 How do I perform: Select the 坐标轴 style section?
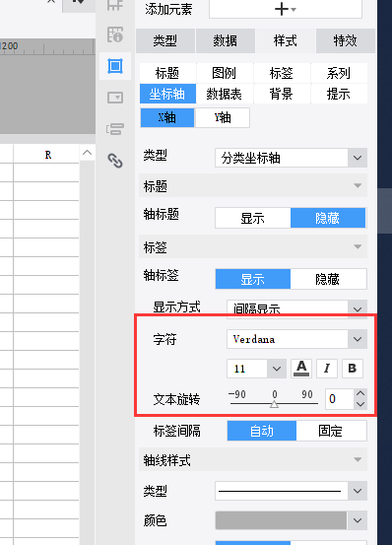pyautogui.click(x=167, y=94)
